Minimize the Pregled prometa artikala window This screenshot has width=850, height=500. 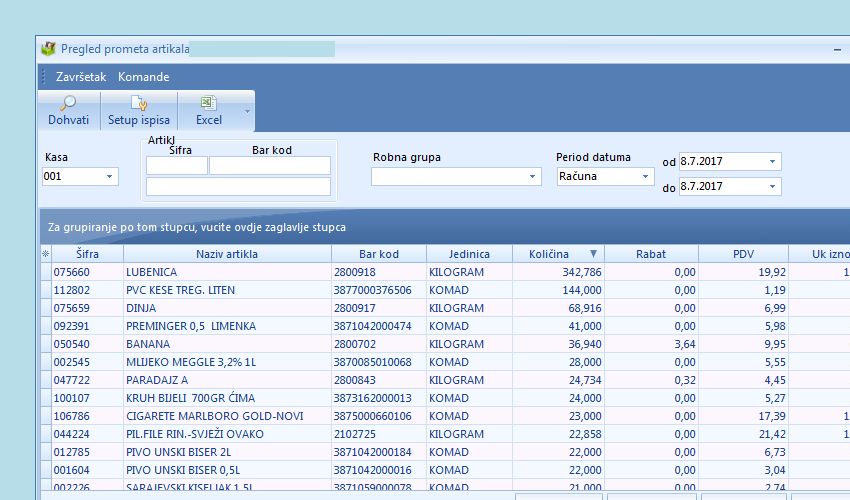click(836, 49)
